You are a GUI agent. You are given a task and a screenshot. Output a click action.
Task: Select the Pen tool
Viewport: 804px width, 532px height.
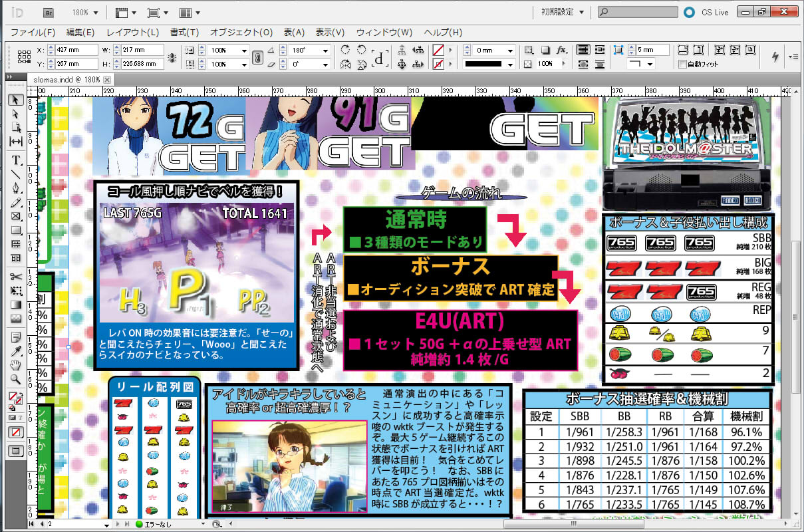point(16,188)
